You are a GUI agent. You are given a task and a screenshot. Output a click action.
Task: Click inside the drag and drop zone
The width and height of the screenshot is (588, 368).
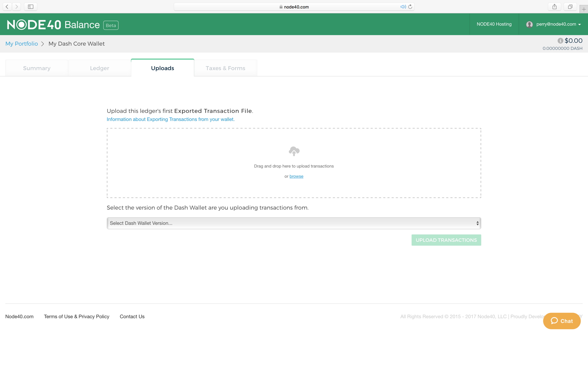294,163
